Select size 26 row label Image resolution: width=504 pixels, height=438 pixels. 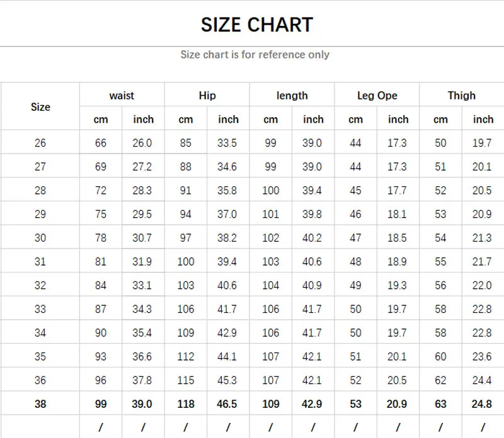coord(40,142)
